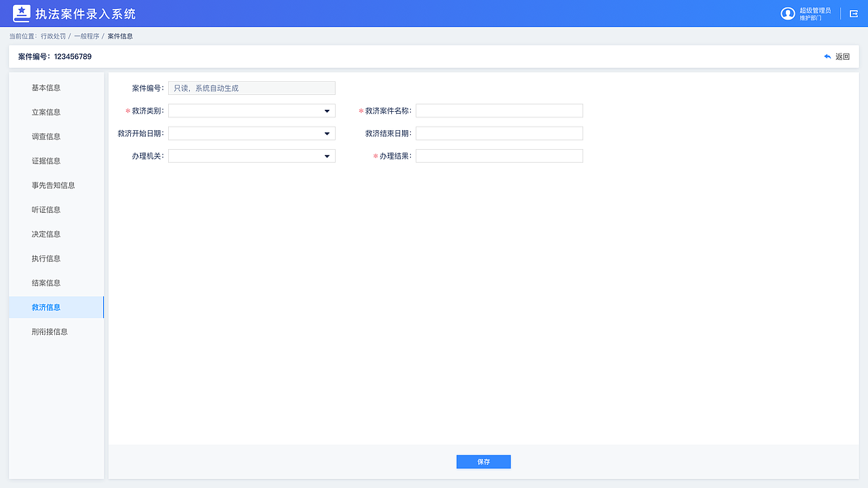868x488 pixels.
Task: Switch to 决定信息 section
Action: pyautogui.click(x=56, y=234)
